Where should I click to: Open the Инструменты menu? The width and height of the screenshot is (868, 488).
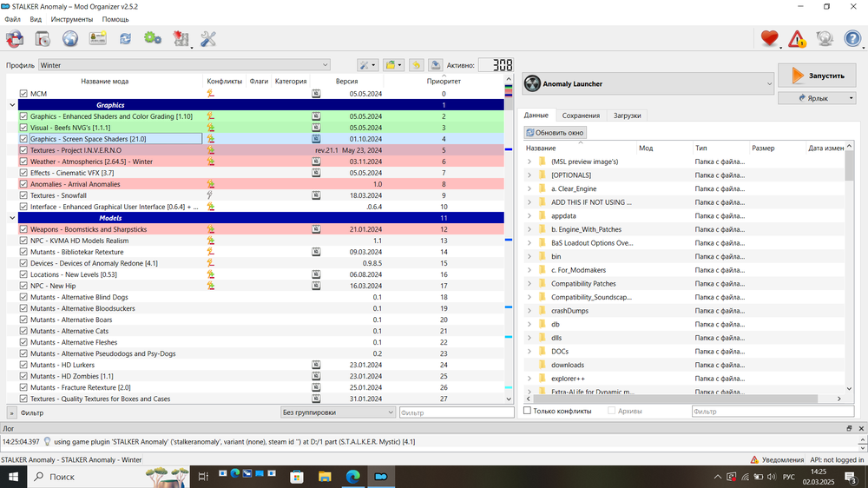[72, 19]
